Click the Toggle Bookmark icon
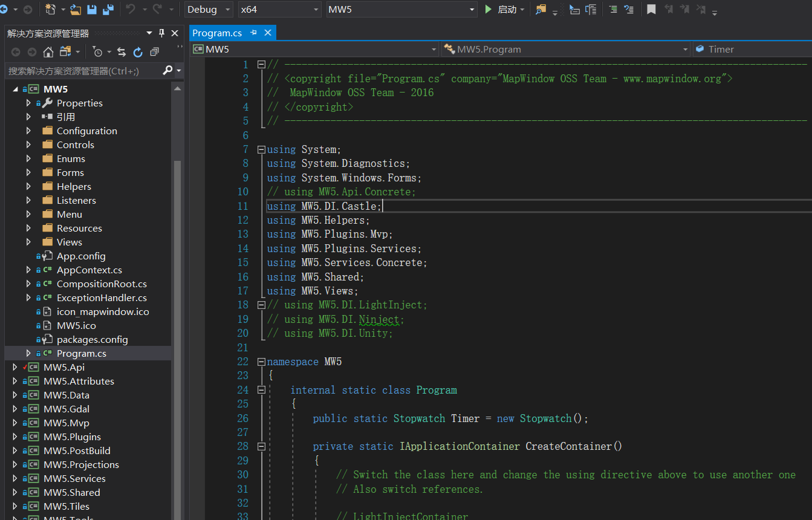The width and height of the screenshot is (812, 520). pyautogui.click(x=651, y=10)
